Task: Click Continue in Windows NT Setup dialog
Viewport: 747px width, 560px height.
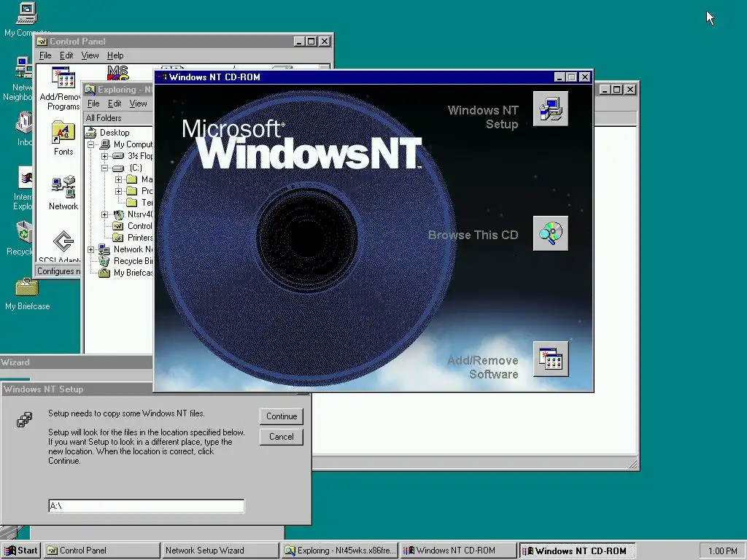Action: (x=282, y=416)
